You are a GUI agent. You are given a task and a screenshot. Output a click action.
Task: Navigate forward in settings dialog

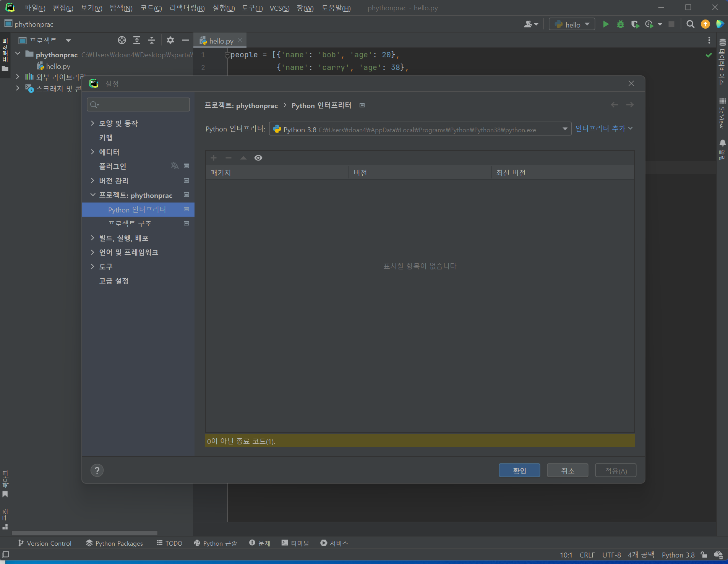(x=630, y=105)
